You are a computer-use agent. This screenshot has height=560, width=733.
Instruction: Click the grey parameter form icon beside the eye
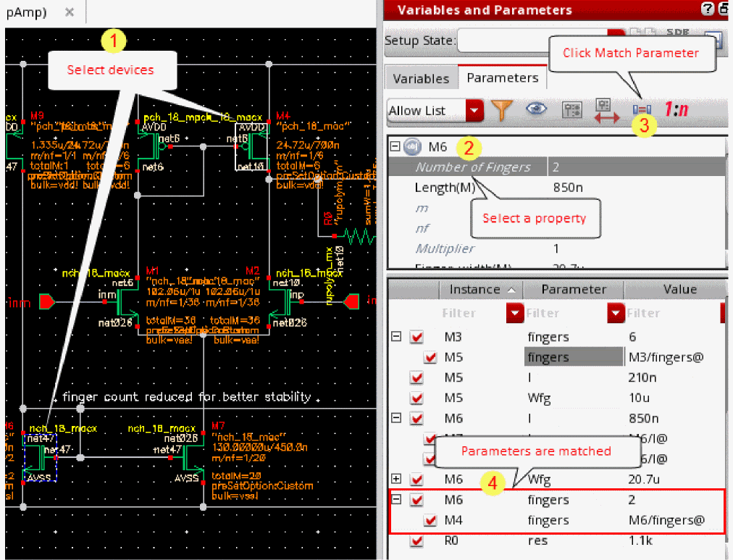click(573, 110)
